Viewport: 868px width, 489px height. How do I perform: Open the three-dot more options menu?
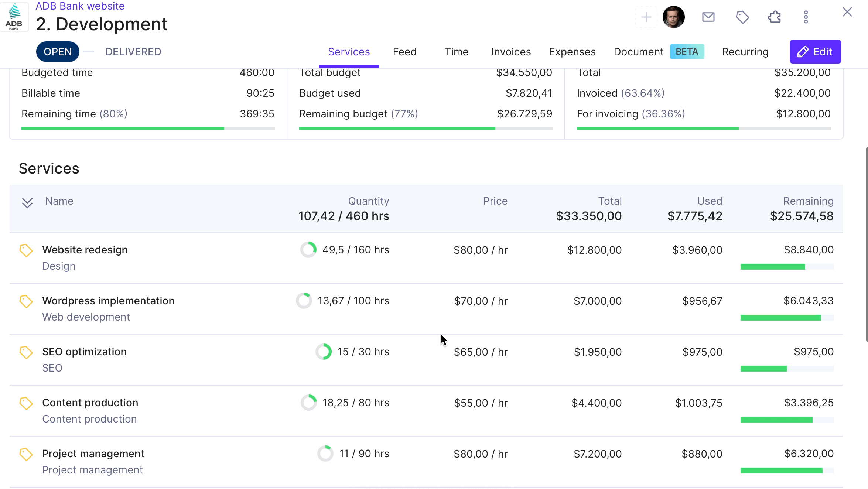point(806,17)
